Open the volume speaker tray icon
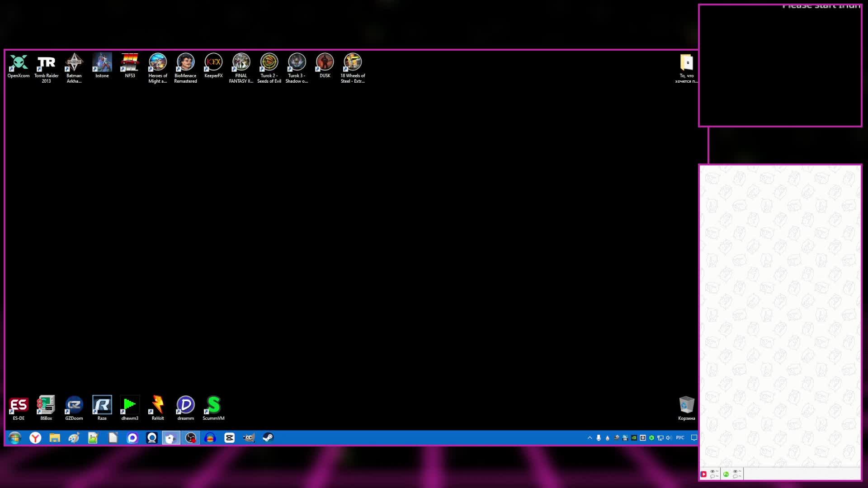The width and height of the screenshot is (868, 488). click(x=669, y=437)
